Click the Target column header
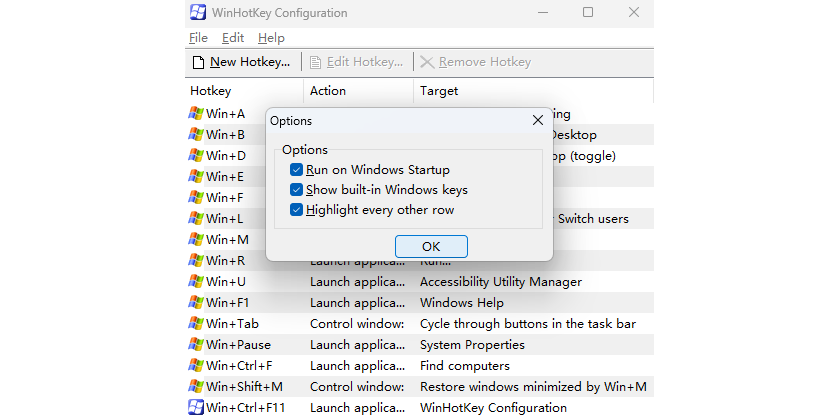 439,91
